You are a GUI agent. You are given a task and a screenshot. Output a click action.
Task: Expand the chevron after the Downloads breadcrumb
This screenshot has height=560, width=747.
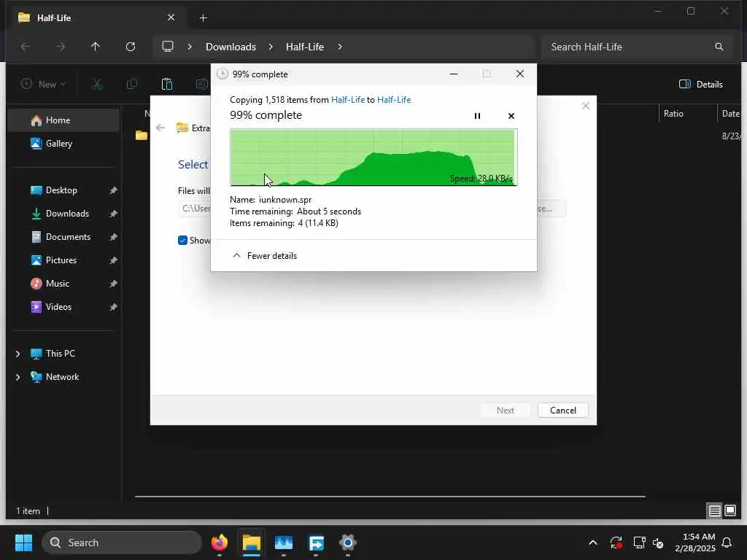click(271, 47)
